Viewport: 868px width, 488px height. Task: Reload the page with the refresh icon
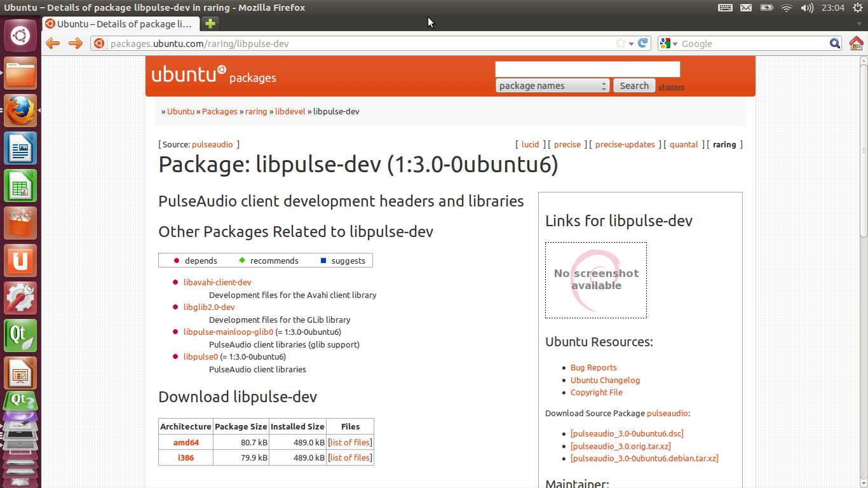[643, 43]
